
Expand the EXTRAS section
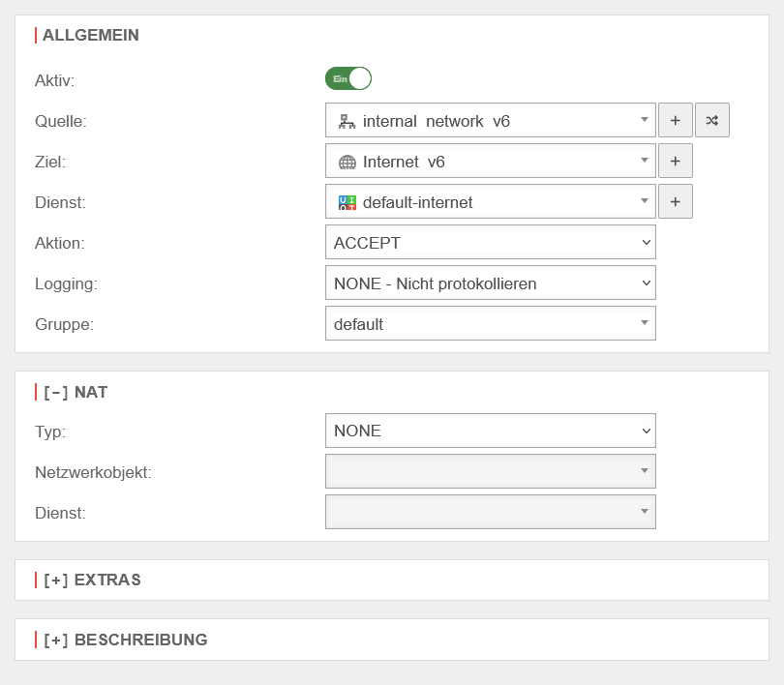[x=56, y=581]
